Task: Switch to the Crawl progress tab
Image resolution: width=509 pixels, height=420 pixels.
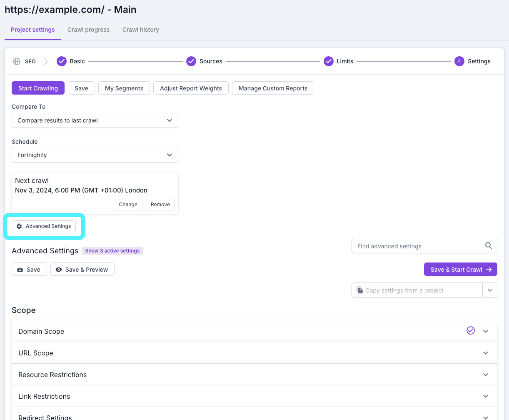Action: click(89, 30)
